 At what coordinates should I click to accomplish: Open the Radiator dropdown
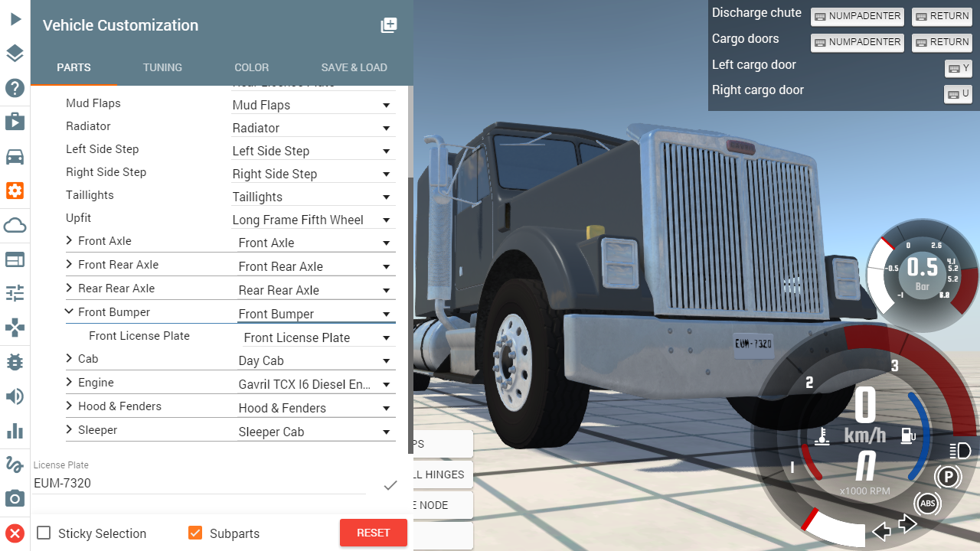[313, 128]
